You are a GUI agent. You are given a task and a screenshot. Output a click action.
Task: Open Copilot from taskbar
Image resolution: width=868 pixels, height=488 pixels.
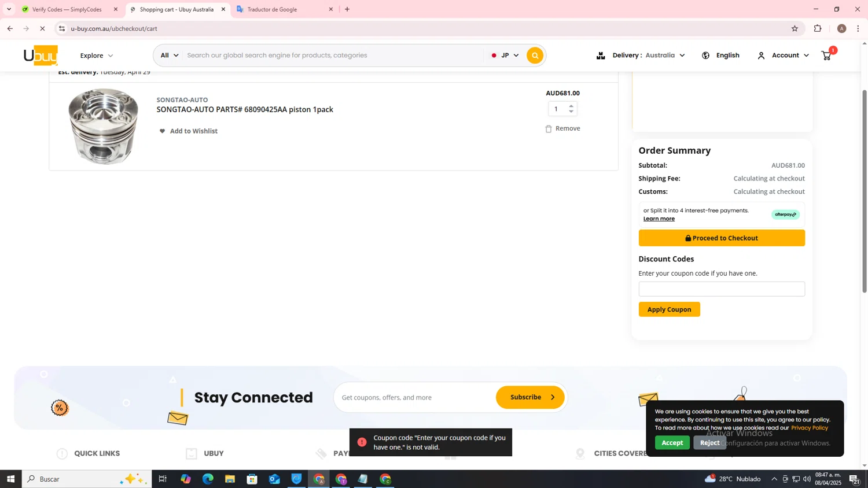point(186,479)
